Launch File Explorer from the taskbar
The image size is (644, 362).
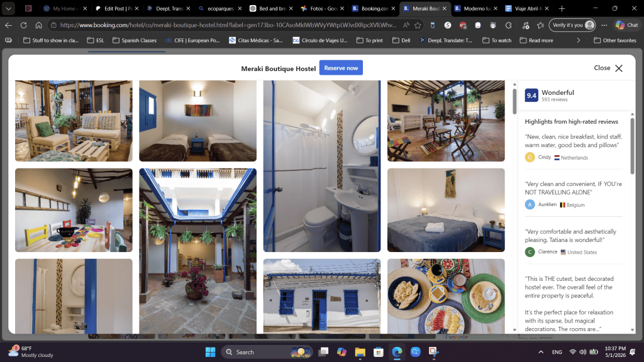pos(360,352)
